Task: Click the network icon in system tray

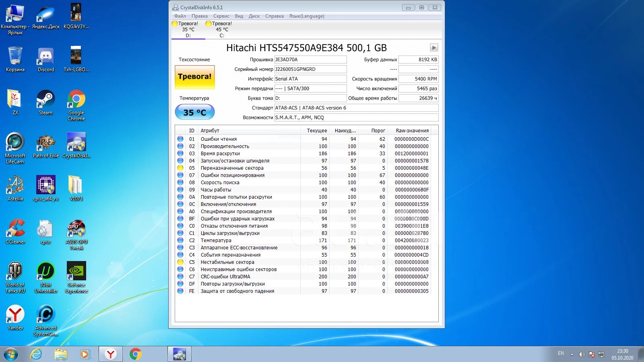Action: [x=601, y=354]
